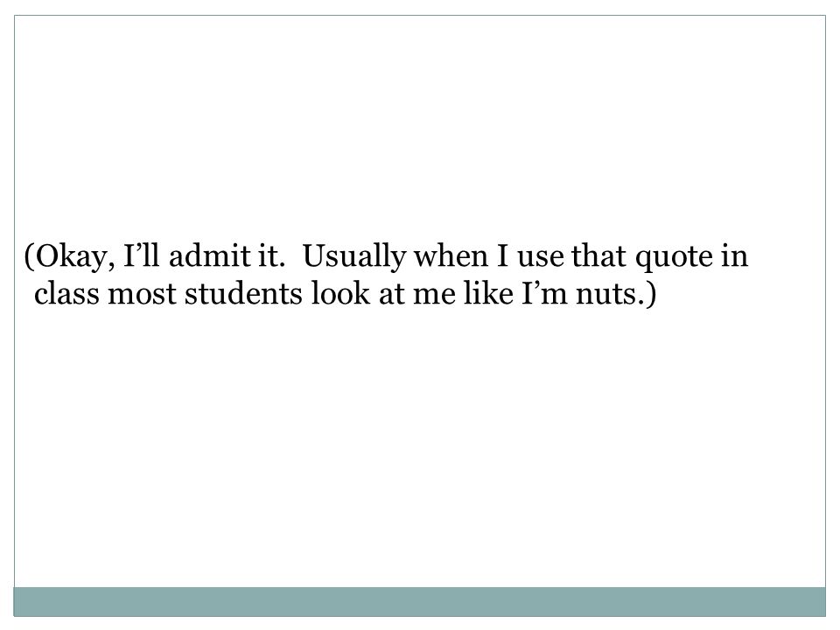Click the opening parenthesis before "Okay"
The height and width of the screenshot is (630, 840).
click(29, 257)
